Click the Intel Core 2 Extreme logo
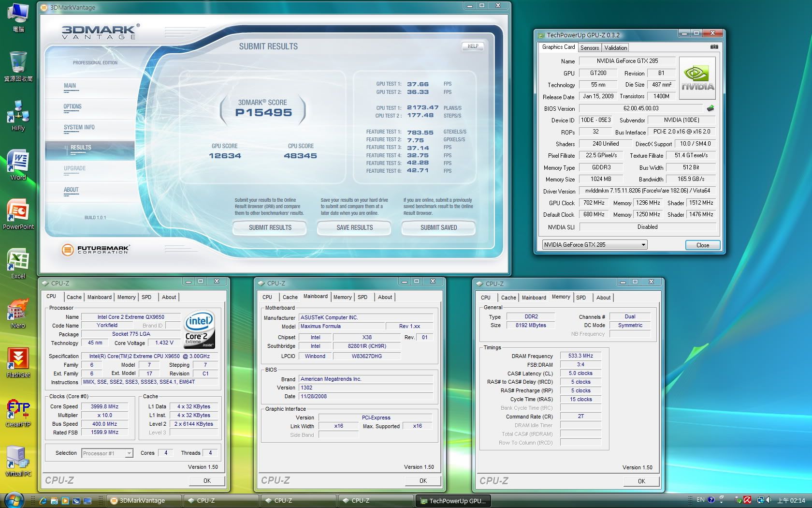Viewport: 812px width, 508px height. click(x=199, y=329)
